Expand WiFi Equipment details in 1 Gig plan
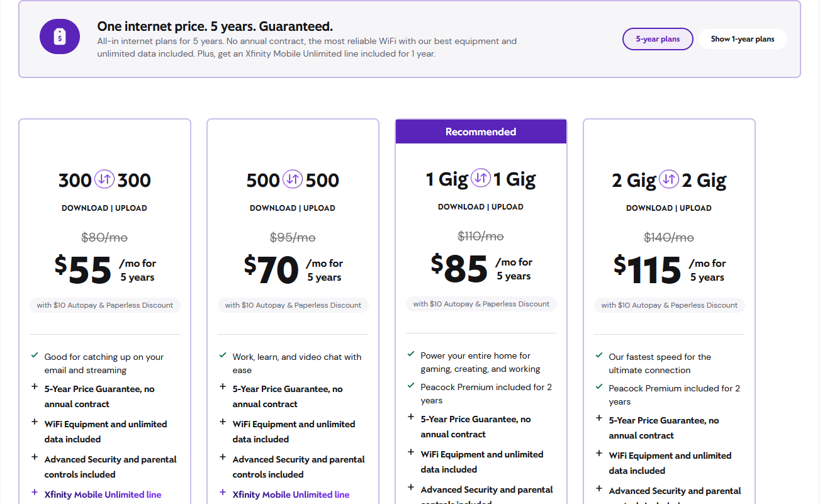The height and width of the screenshot is (504, 820). pos(476,462)
